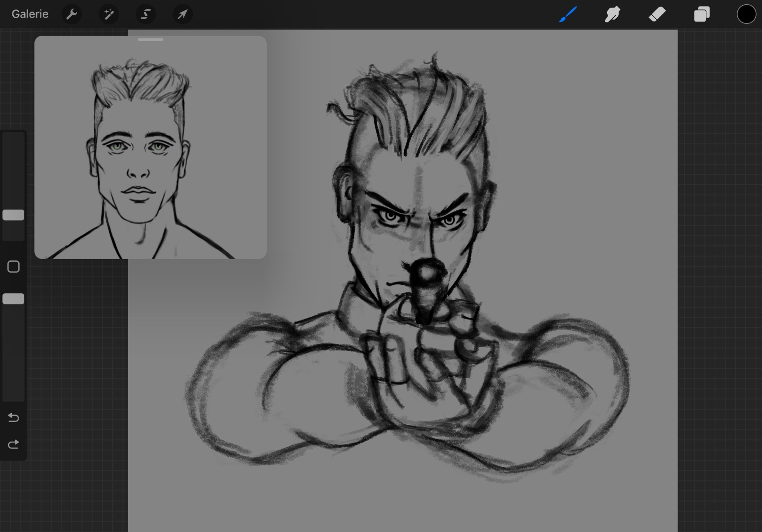Image resolution: width=762 pixels, height=532 pixels.
Task: Activate the Transform arrow tool
Action: click(182, 14)
